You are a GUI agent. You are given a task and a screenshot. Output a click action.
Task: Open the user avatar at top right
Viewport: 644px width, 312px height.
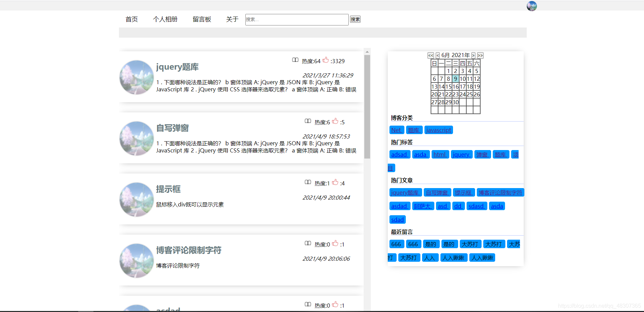coord(532,6)
